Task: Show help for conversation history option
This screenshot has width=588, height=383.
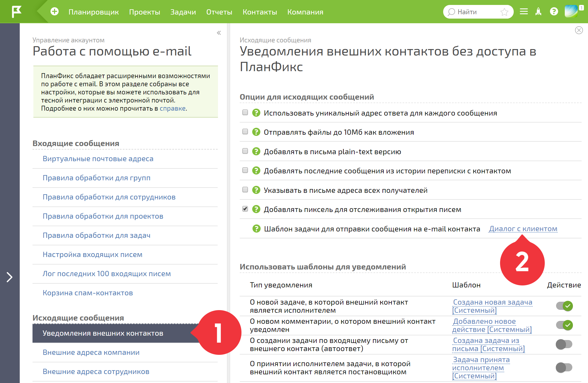Action: pos(256,170)
